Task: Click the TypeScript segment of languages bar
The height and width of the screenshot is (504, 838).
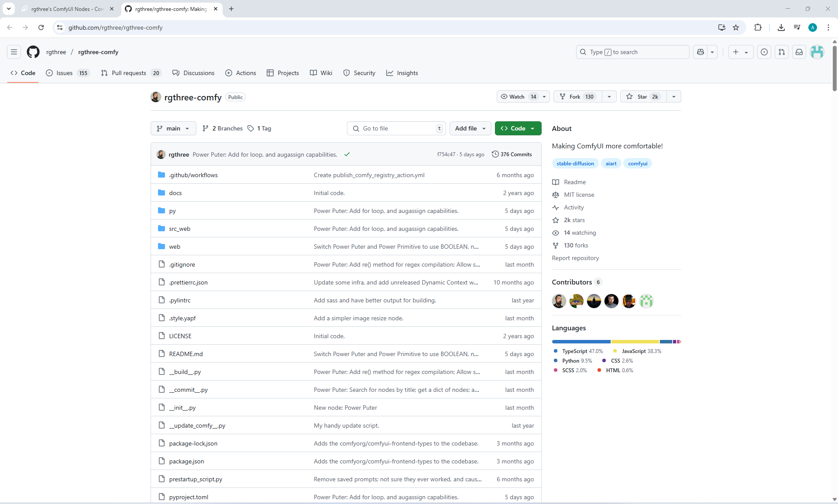Action: [x=580, y=342]
